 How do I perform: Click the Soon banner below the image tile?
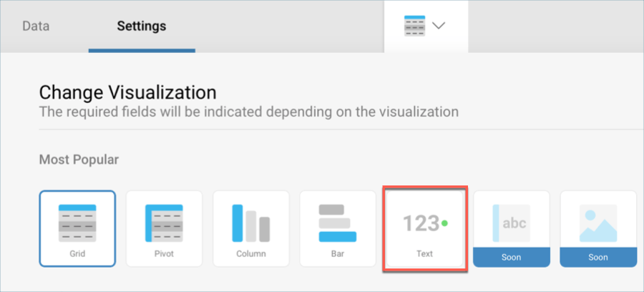pyautogui.click(x=598, y=258)
